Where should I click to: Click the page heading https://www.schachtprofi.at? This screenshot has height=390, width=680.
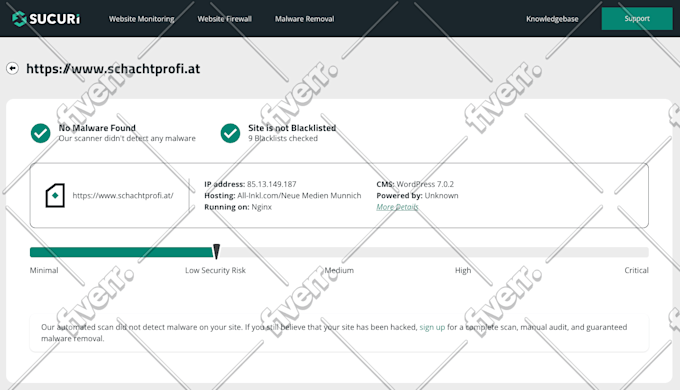tap(113, 69)
